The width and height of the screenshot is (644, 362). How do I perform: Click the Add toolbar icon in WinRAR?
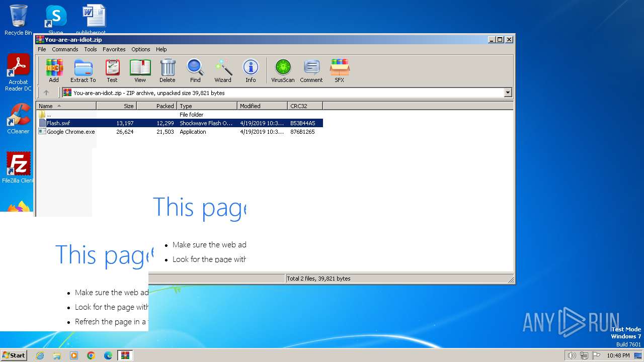pyautogui.click(x=54, y=70)
